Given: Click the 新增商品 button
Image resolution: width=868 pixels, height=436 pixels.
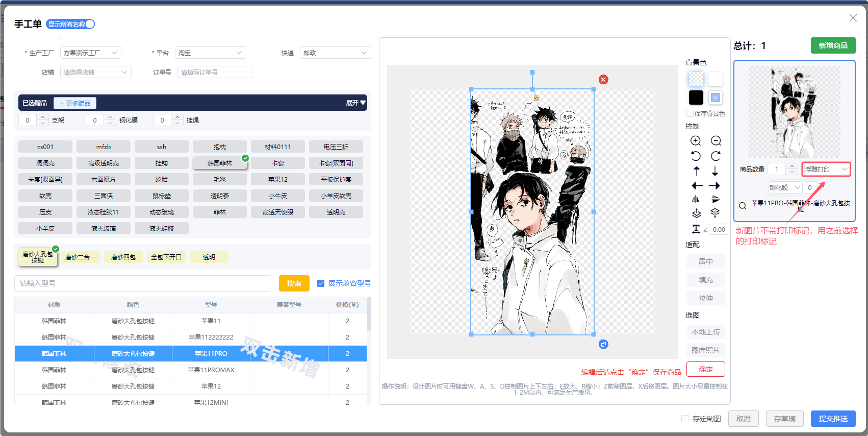Looking at the screenshot, I should (833, 45).
